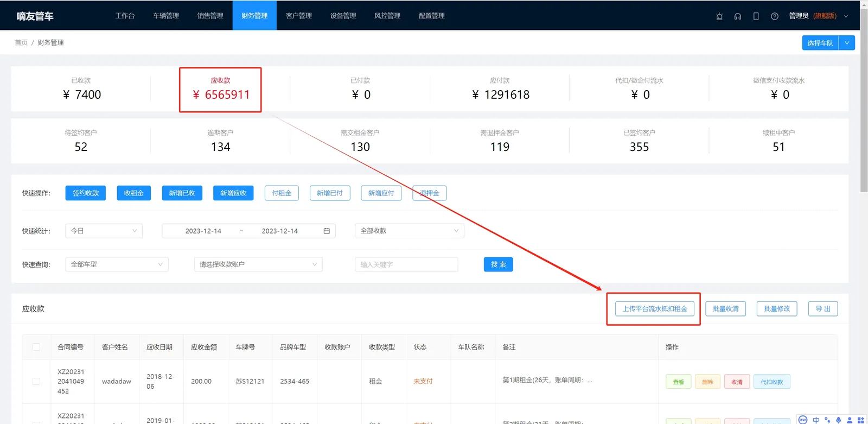Click the 签约收款 quick action button
Image resolution: width=868 pixels, height=424 pixels.
(x=86, y=193)
